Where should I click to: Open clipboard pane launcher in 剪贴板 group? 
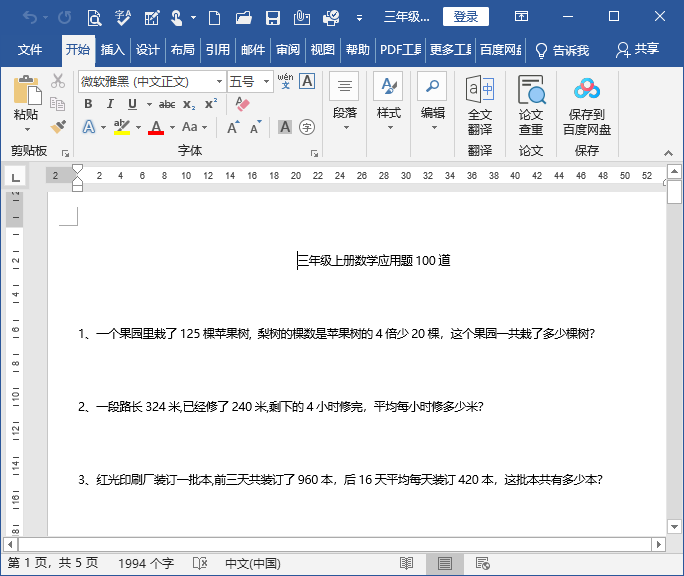65,153
